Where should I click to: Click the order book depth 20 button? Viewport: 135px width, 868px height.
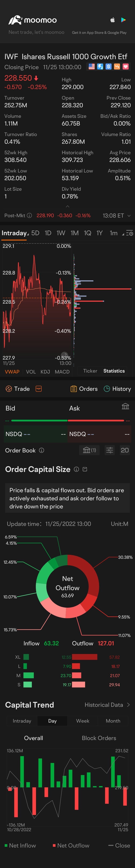tap(124, 450)
